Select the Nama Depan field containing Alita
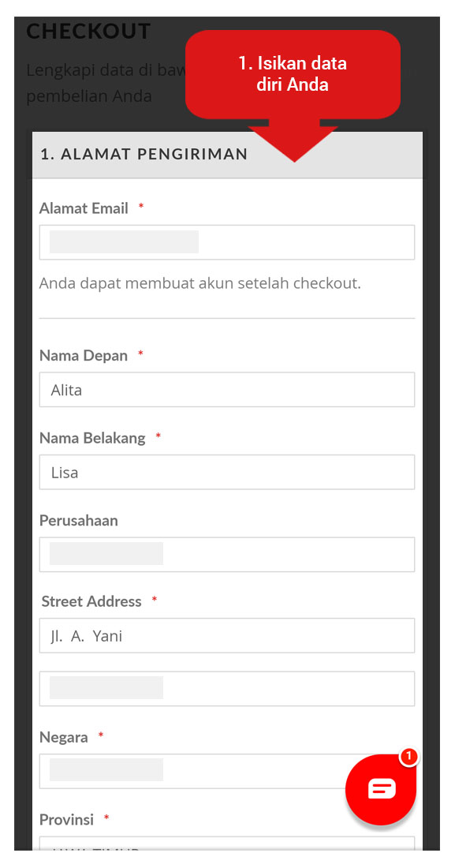 point(227,389)
